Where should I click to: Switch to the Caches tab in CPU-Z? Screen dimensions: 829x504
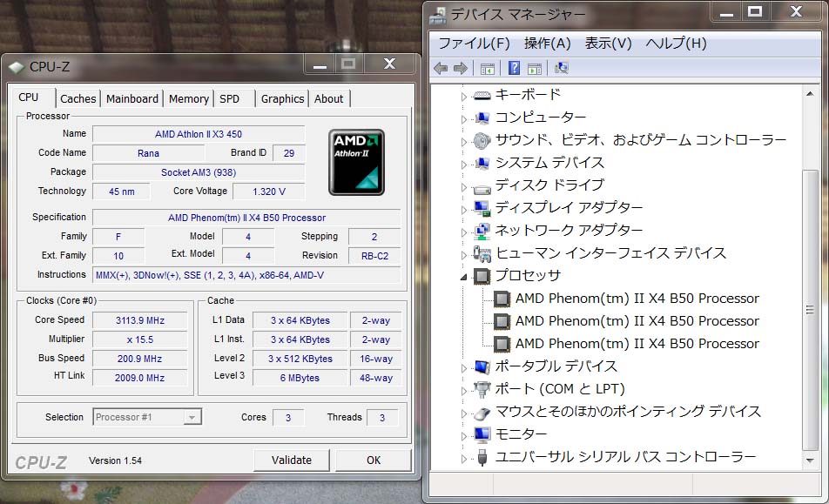click(x=78, y=98)
